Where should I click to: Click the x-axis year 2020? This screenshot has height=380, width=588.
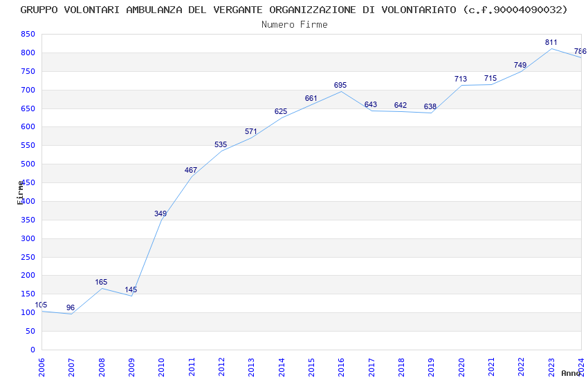click(461, 367)
